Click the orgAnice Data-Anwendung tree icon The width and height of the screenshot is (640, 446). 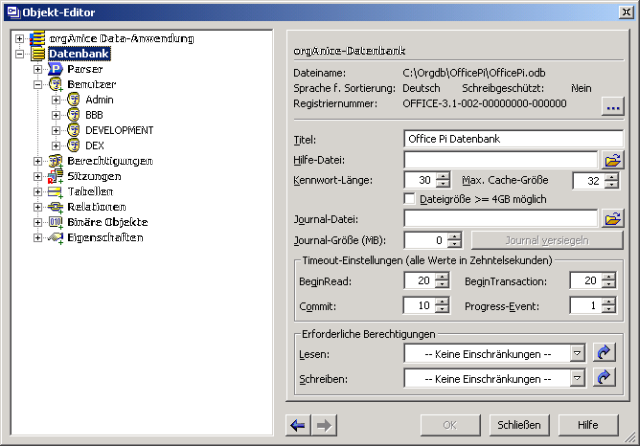point(37,38)
